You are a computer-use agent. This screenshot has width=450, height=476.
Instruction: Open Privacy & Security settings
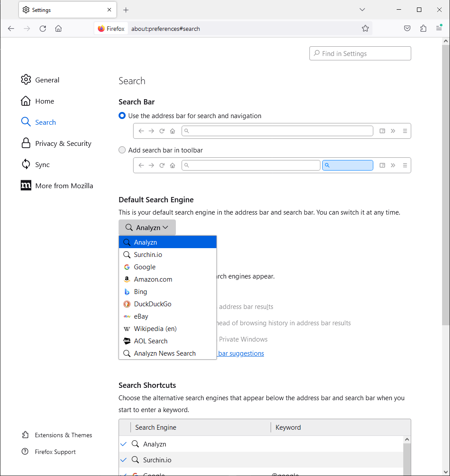(x=56, y=143)
